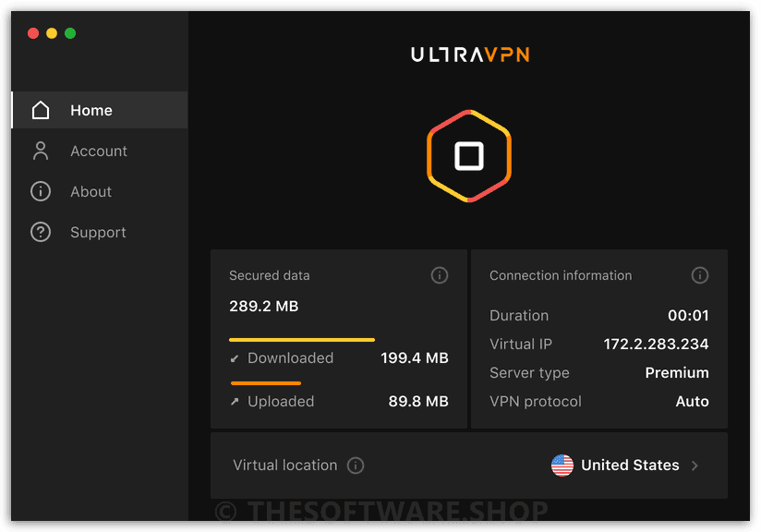The image size is (761, 532).
Task: Click the green macOS fullscreen button
Action: [x=70, y=33]
